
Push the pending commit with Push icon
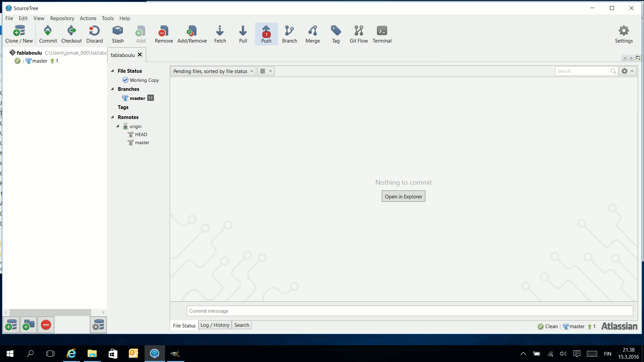click(x=266, y=34)
